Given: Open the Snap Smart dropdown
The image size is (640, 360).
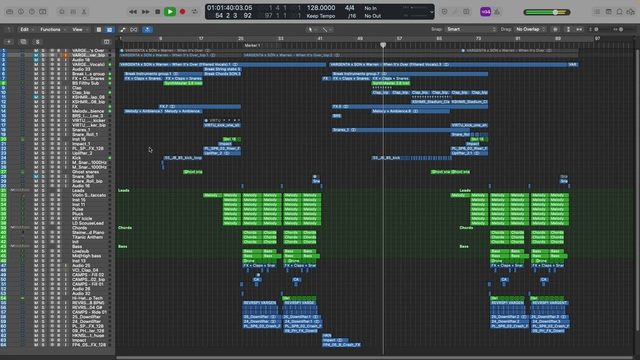Looking at the screenshot, I should coord(471,29).
